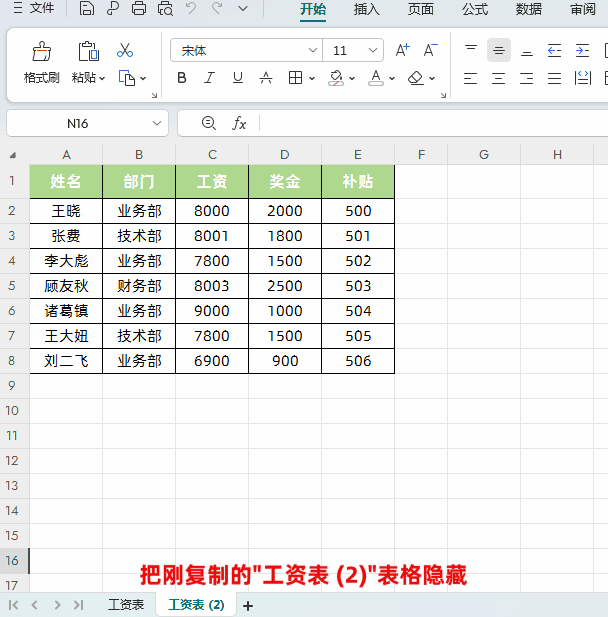The image size is (608, 617).
Task: Set Top vertical alignment
Action: pos(471,50)
